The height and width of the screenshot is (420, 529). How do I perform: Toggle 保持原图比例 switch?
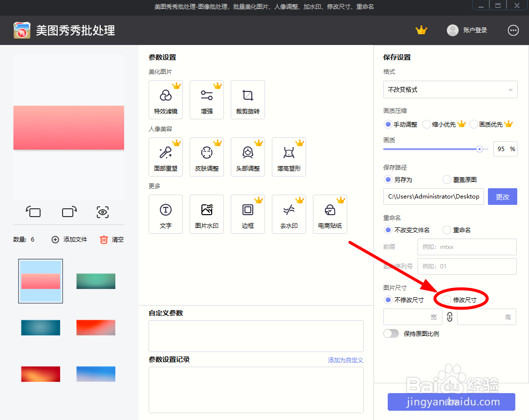click(x=391, y=333)
